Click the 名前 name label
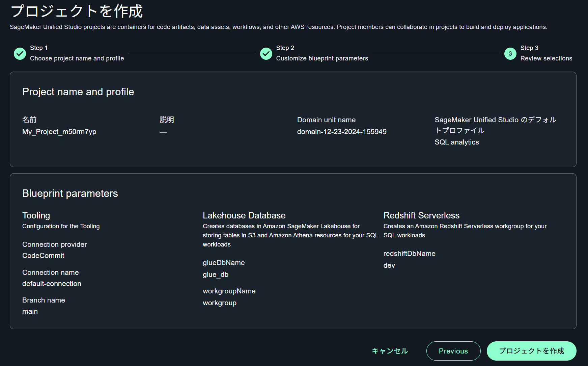Image resolution: width=588 pixels, height=366 pixels. coord(29,120)
